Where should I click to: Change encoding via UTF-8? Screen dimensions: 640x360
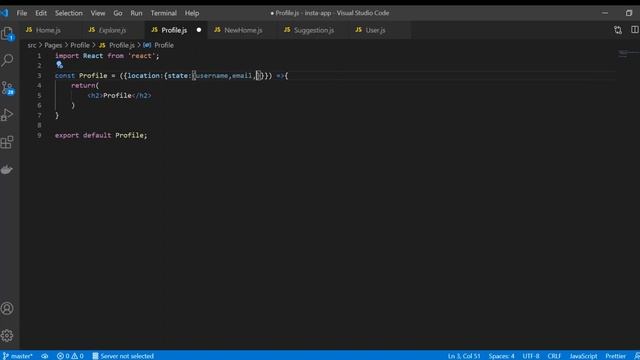click(531, 356)
